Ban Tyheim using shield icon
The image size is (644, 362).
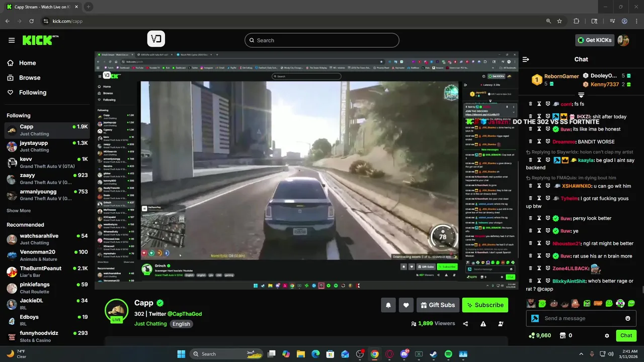(x=547, y=198)
